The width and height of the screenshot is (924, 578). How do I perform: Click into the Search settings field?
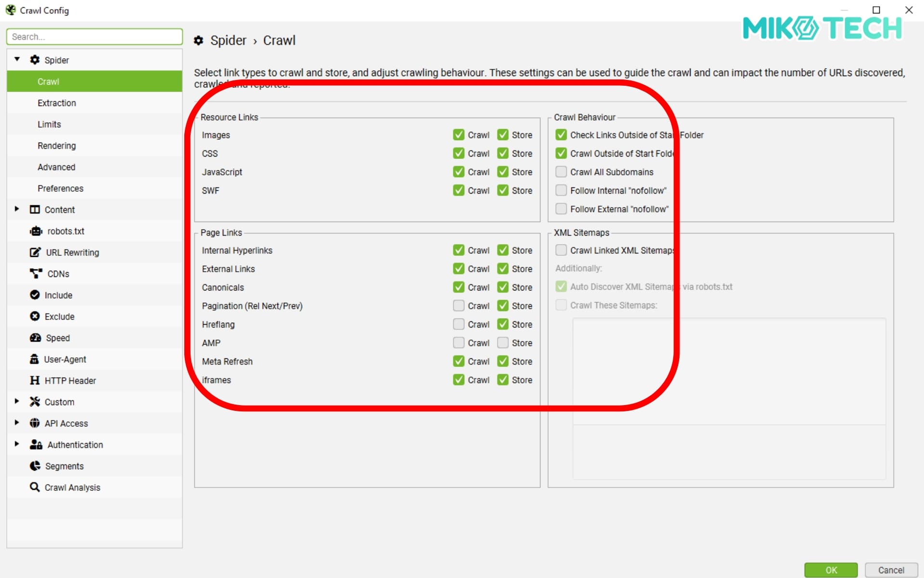(94, 37)
